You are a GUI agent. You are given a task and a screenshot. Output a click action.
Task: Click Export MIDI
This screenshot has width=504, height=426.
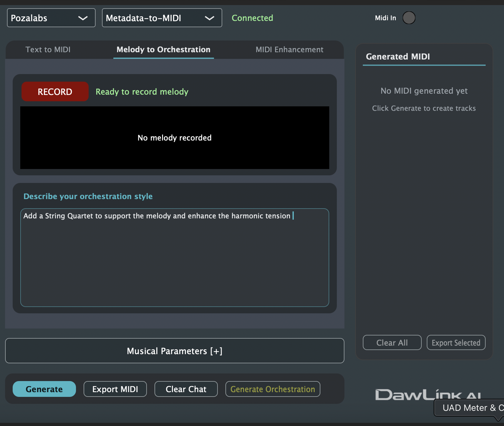pos(115,389)
